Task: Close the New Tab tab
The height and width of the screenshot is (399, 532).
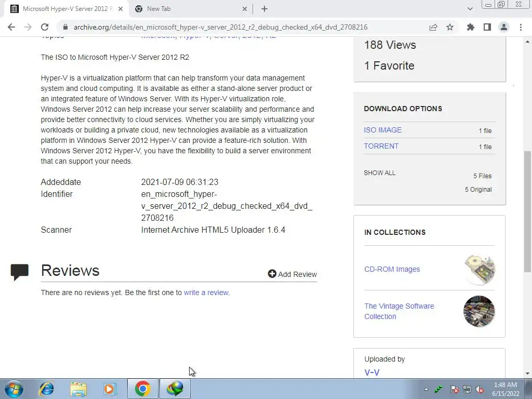Action: point(245,9)
